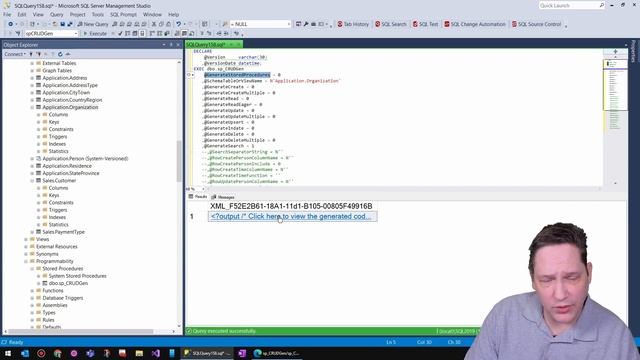Open the SQL Prompt menu
Screen dimensions: 640x360
(123, 14)
